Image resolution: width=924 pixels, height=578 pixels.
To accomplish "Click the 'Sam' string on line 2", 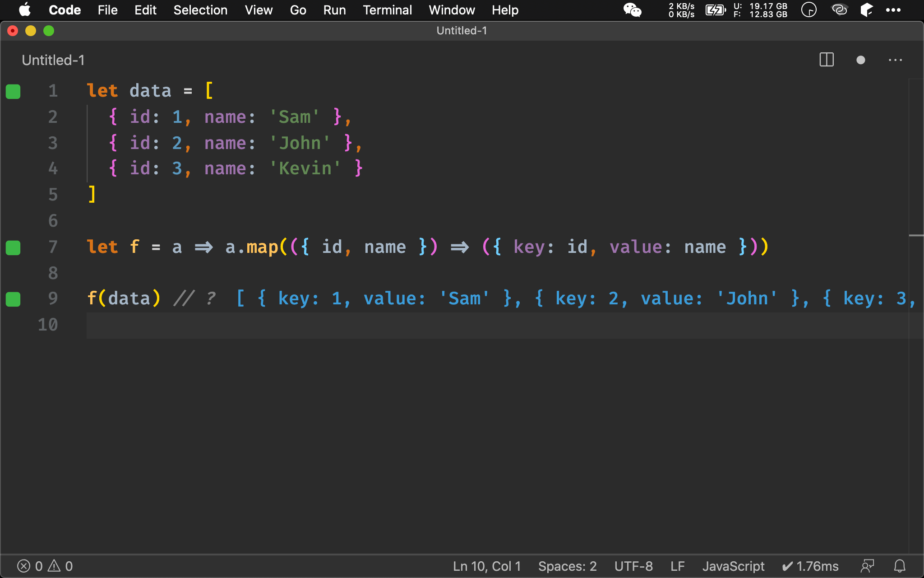I will pyautogui.click(x=295, y=117).
